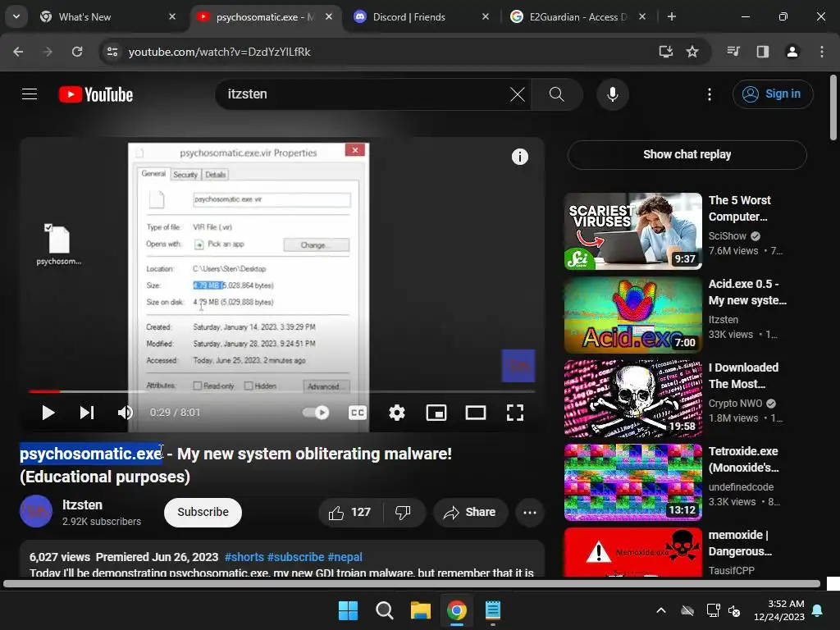Open memoxide Dangerous video thumbnail
Screen dimensions: 840x630
point(632,552)
